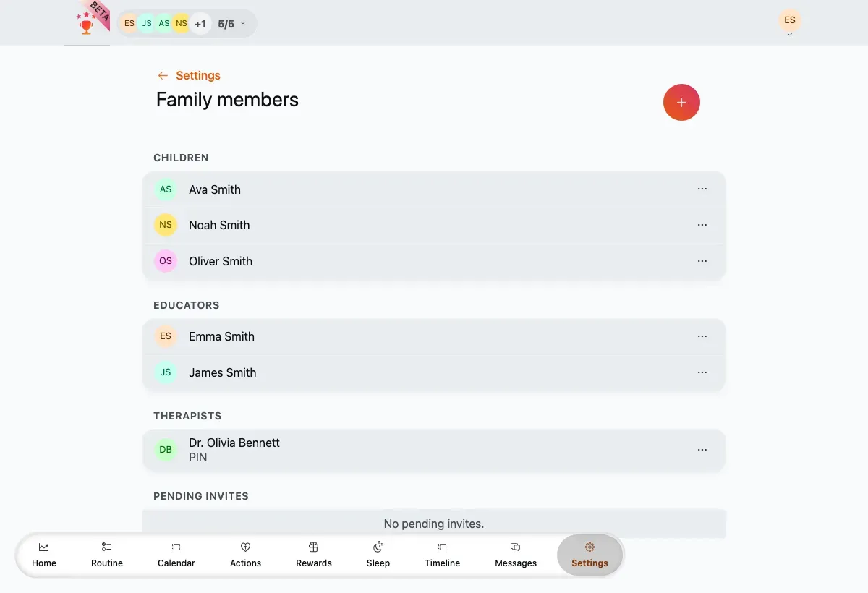The height and width of the screenshot is (593, 868).
Task: Click the ES avatar in the family selector
Action: point(129,24)
